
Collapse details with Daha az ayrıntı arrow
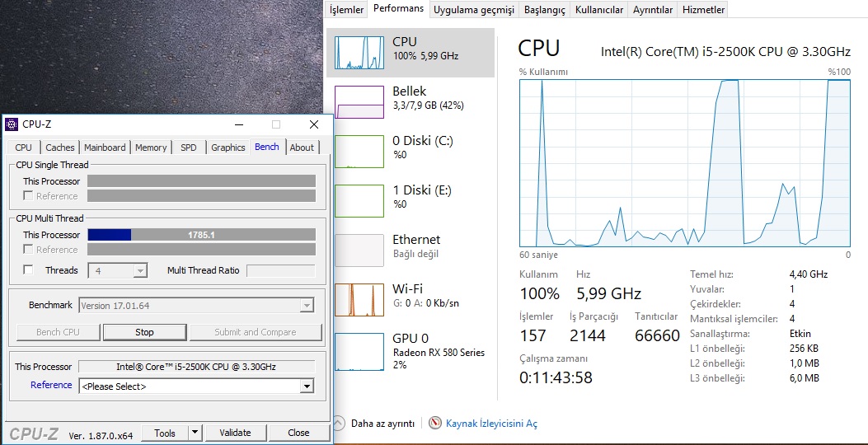click(x=338, y=424)
